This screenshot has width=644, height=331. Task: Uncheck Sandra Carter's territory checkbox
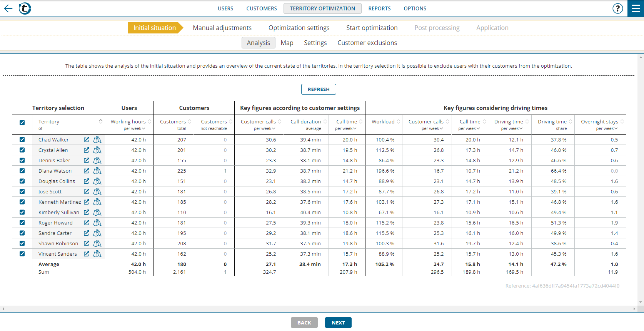[22, 233]
